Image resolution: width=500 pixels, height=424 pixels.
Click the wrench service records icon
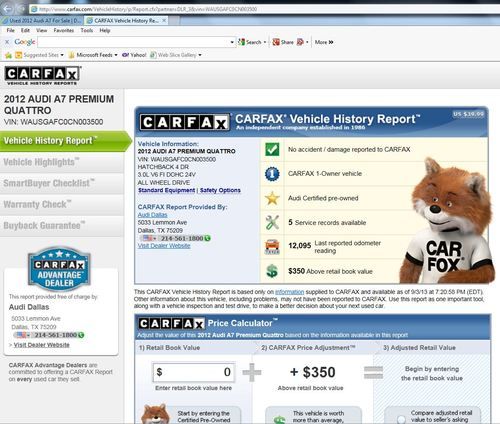coord(272,222)
